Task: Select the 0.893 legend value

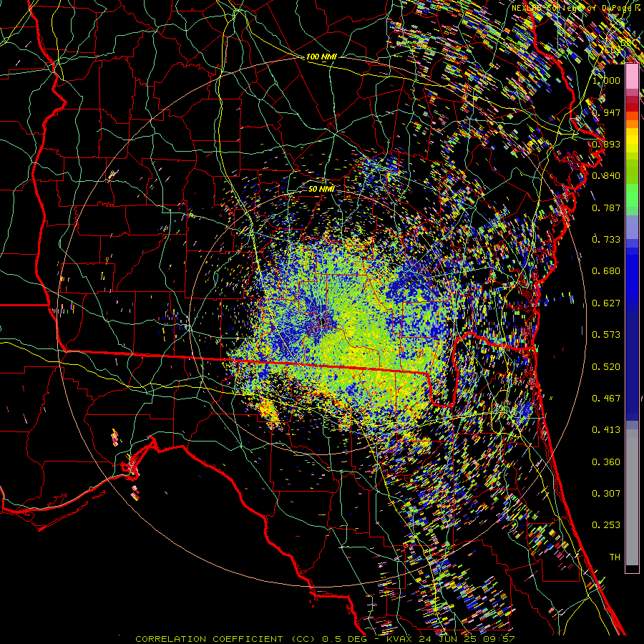Action: point(606,144)
